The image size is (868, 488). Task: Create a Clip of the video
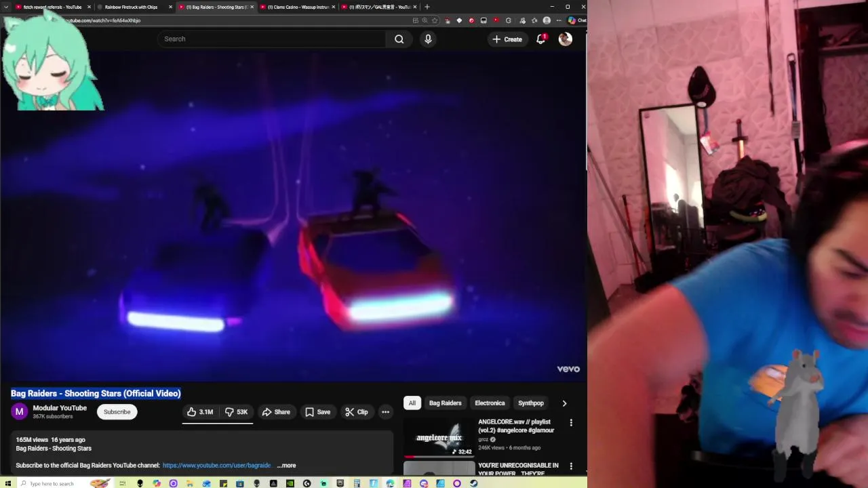(x=356, y=412)
